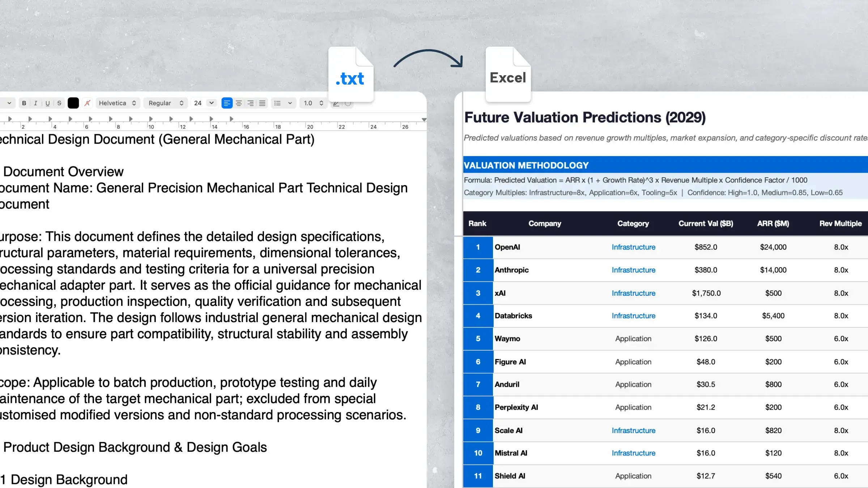Click the Infrastructure link for OpenAI
This screenshot has width=868, height=488.
633,247
